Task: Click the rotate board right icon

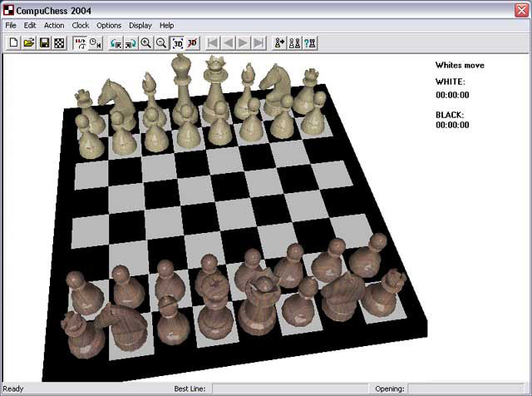Action: pos(131,42)
